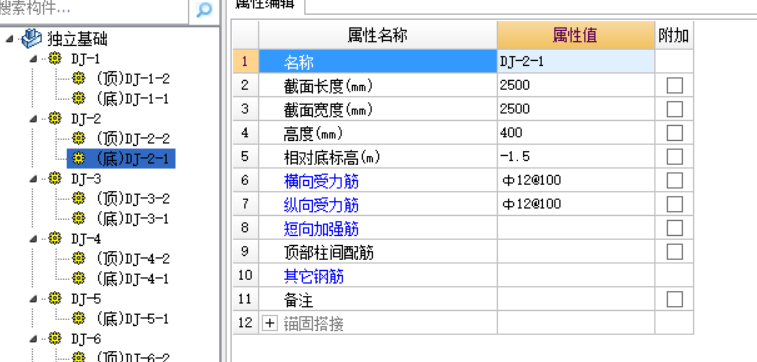Edit the 名称 value DJ-2-1
Image resolution: width=757 pixels, height=362 pixels.
[575, 61]
